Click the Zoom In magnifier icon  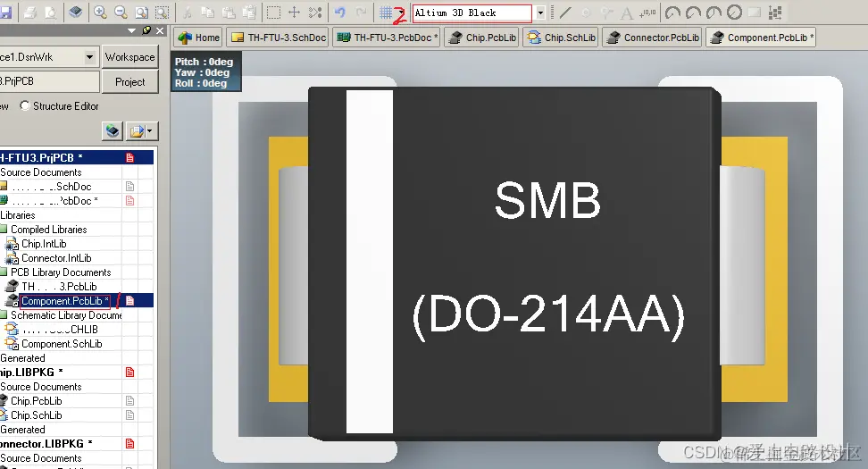pyautogui.click(x=100, y=13)
